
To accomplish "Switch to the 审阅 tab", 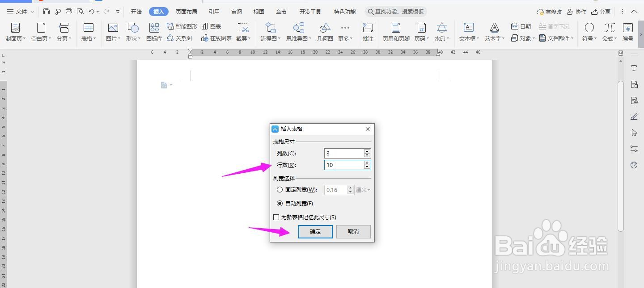I will pos(237,12).
